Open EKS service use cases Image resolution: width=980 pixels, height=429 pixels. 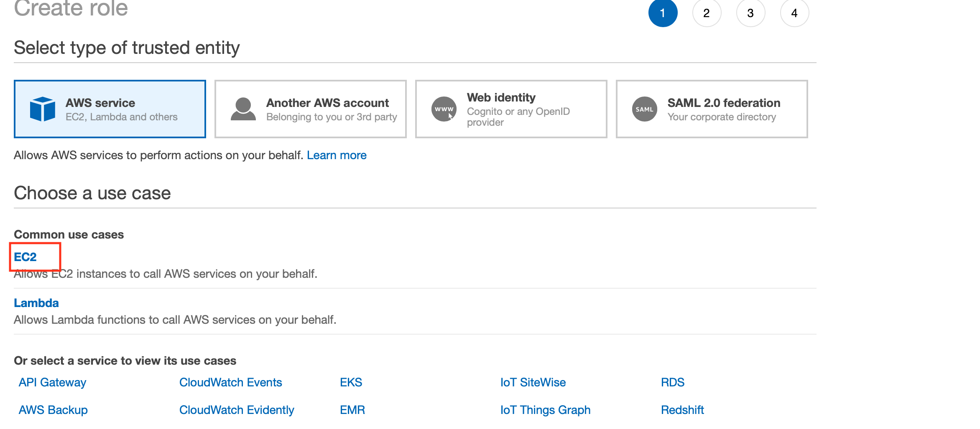tap(351, 382)
